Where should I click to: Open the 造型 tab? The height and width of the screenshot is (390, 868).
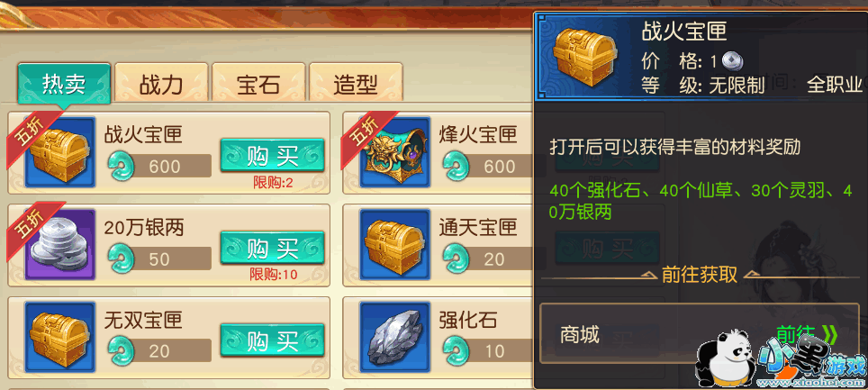click(x=356, y=84)
